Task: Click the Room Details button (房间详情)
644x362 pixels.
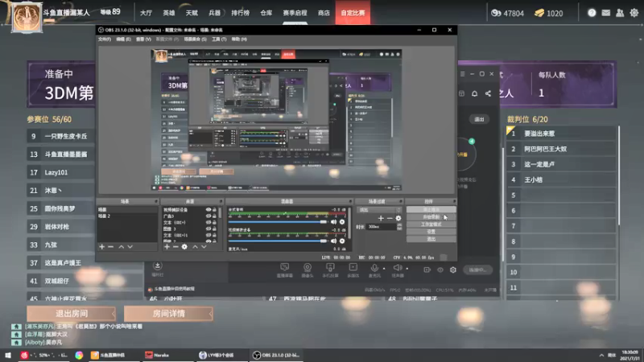Action: coord(168,314)
